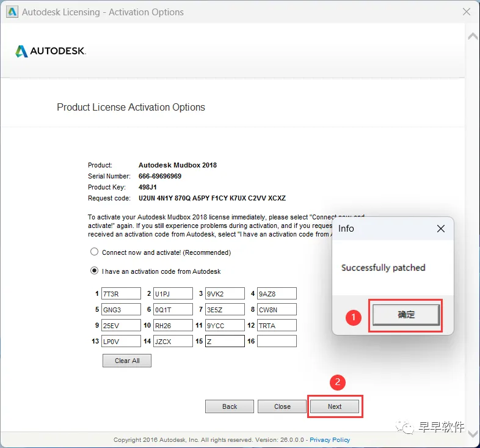
Task: Click the empty activation code field 16
Action: click(x=277, y=342)
